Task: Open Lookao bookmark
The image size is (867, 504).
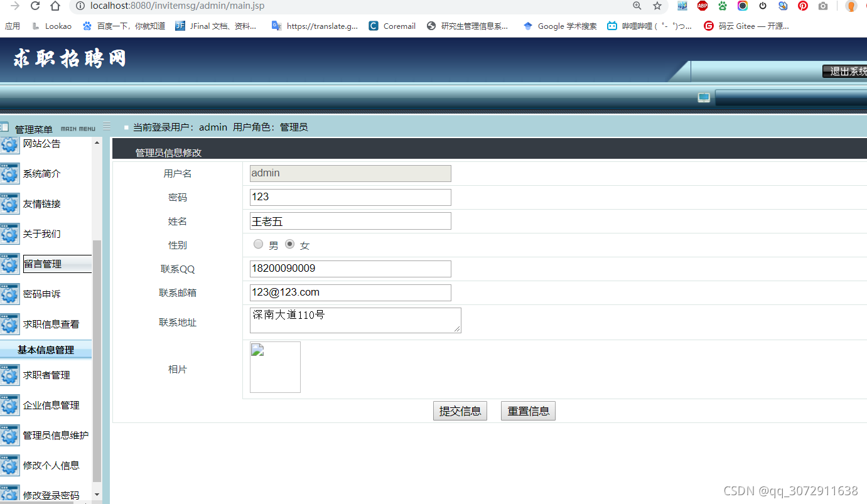Action: tap(51, 26)
